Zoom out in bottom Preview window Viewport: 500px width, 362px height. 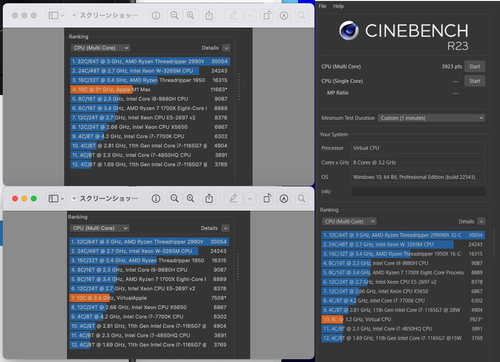pyautogui.click(x=174, y=199)
